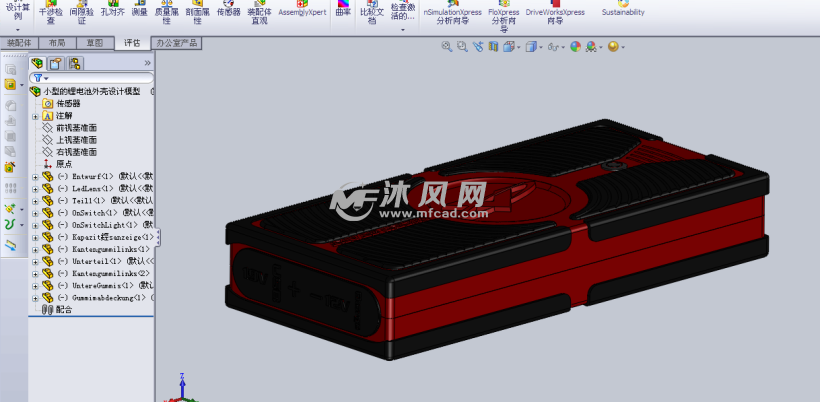Viewport: 820px width, 402px height.
Task: Open 比较文档 compare documents
Action: tap(372, 12)
